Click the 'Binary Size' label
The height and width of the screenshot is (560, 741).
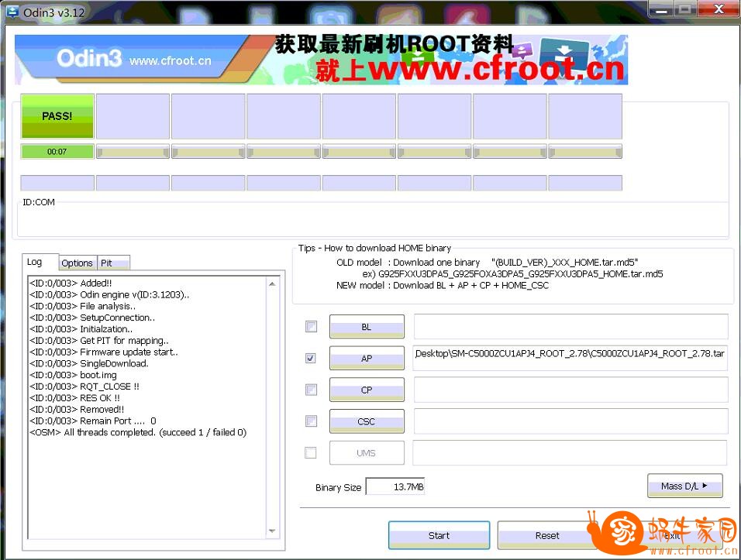(339, 488)
